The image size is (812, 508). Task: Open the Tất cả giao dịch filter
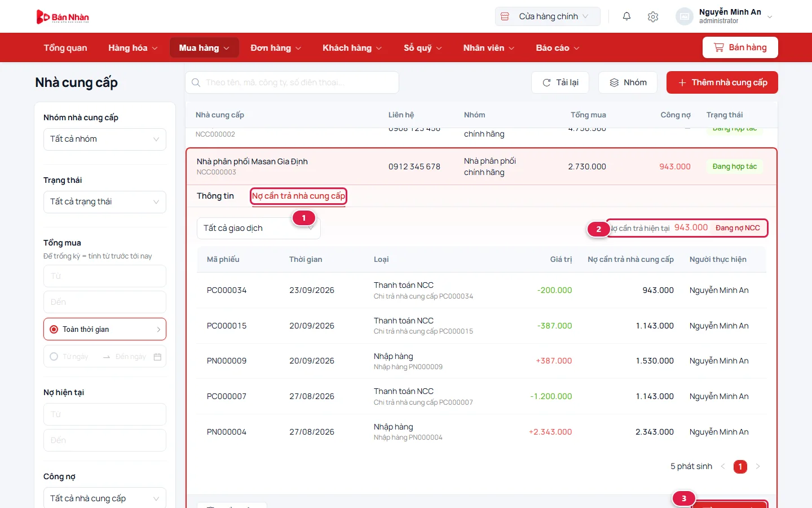click(x=259, y=228)
